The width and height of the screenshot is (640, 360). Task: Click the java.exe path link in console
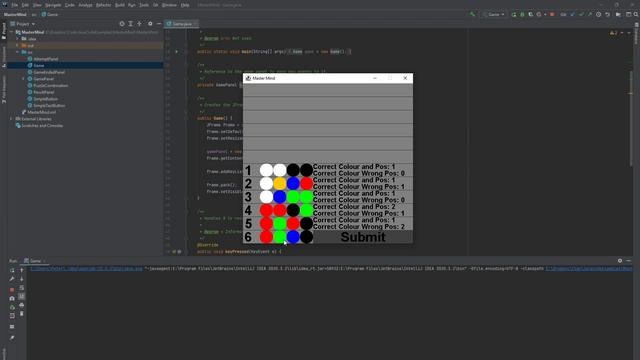[87, 269]
